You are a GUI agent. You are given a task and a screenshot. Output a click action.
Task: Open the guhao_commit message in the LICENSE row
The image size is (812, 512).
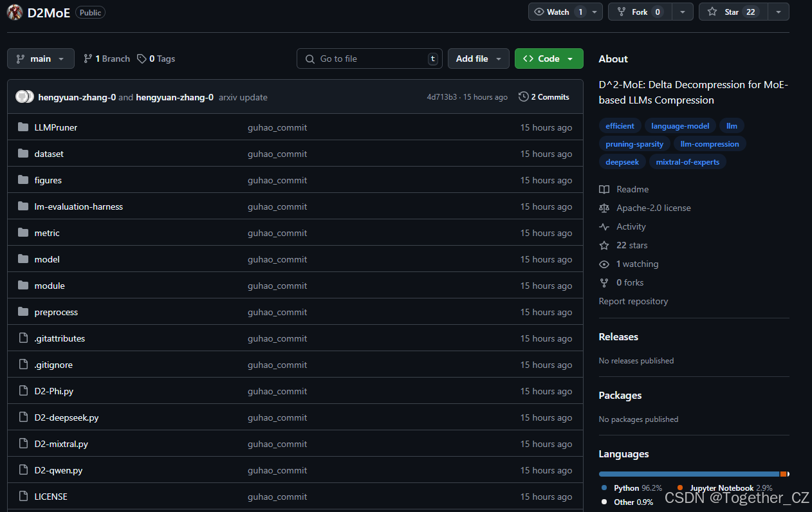[277, 497]
